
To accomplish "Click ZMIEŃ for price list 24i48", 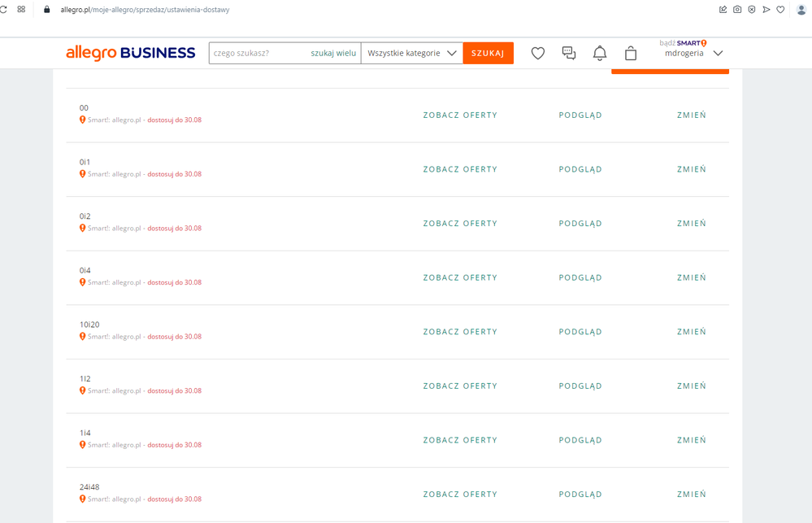I will [x=692, y=494].
